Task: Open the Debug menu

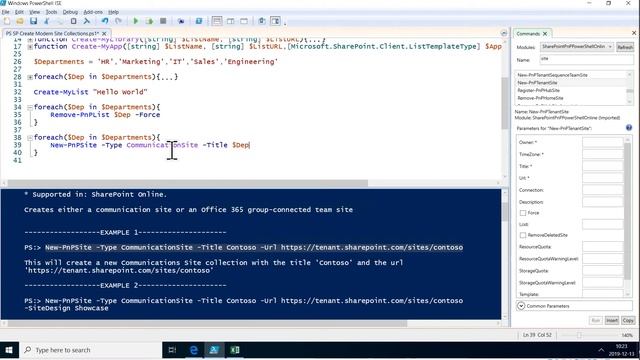Action: [x=70, y=12]
